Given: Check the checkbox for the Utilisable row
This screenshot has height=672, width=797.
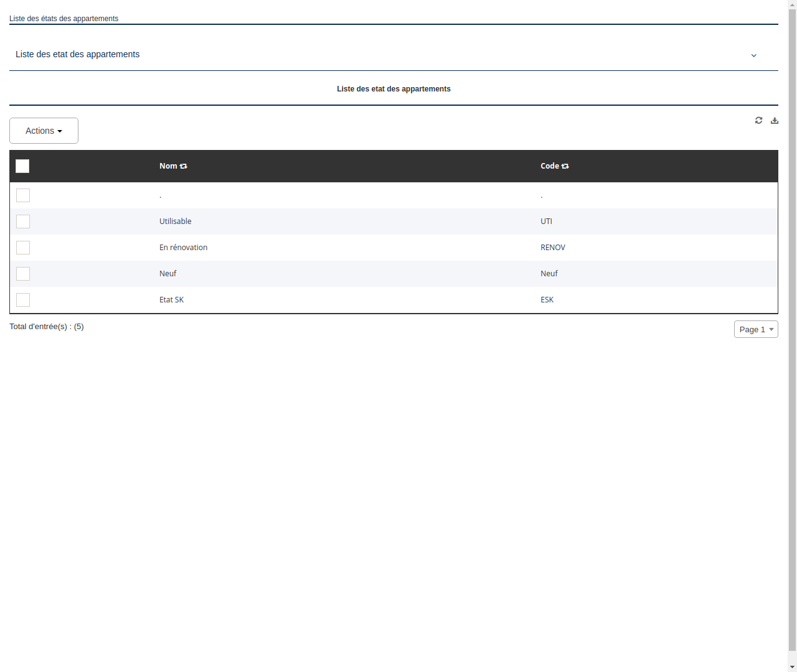Looking at the screenshot, I should [23, 222].
